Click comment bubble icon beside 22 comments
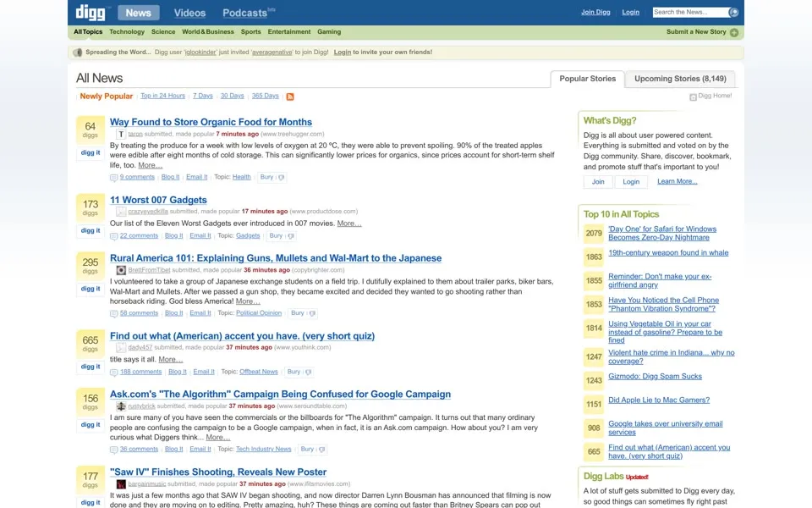The width and height of the screenshot is (812, 508). (113, 236)
